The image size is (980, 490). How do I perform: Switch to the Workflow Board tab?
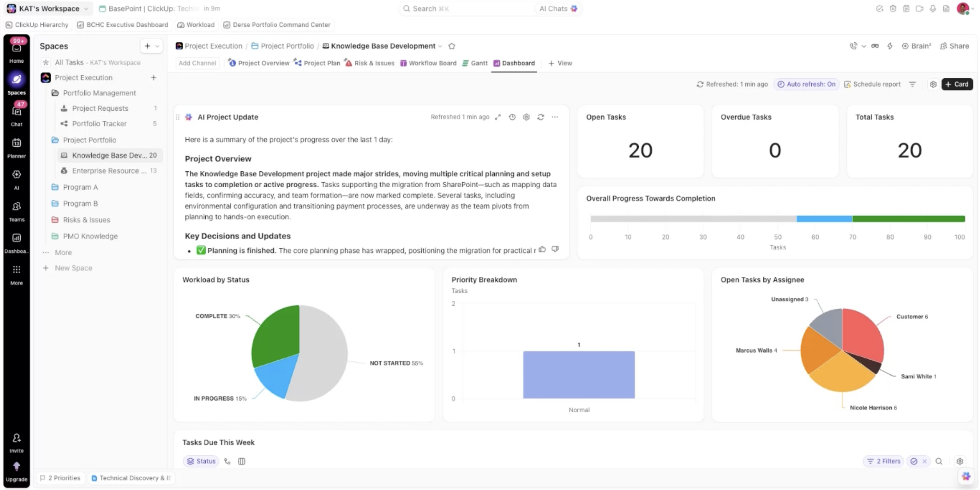(x=428, y=63)
